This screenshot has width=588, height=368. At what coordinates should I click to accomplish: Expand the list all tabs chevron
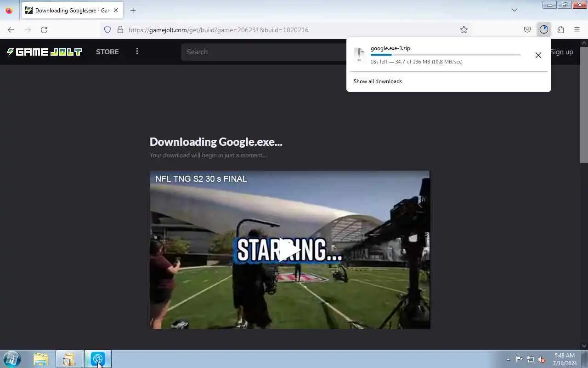(514, 10)
